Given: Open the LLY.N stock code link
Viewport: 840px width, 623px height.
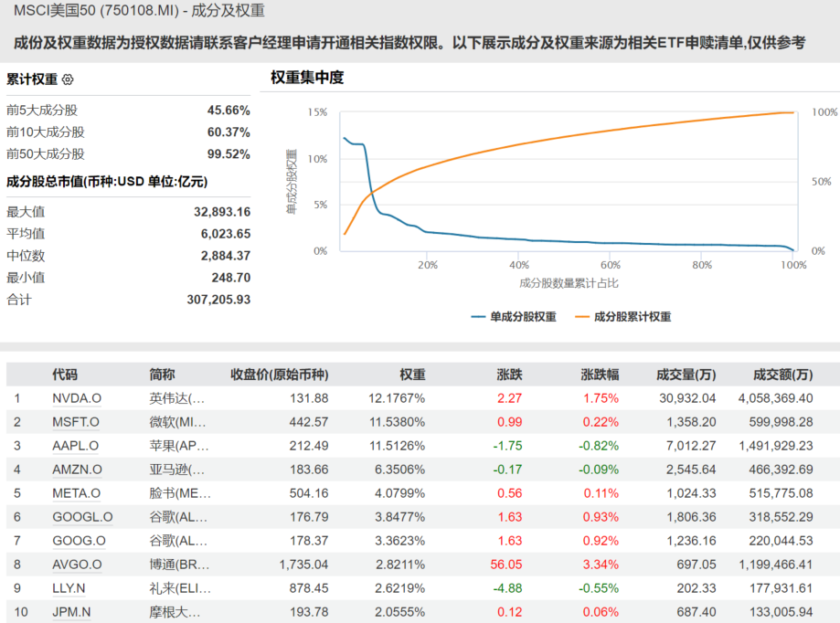Looking at the screenshot, I should point(69,588).
